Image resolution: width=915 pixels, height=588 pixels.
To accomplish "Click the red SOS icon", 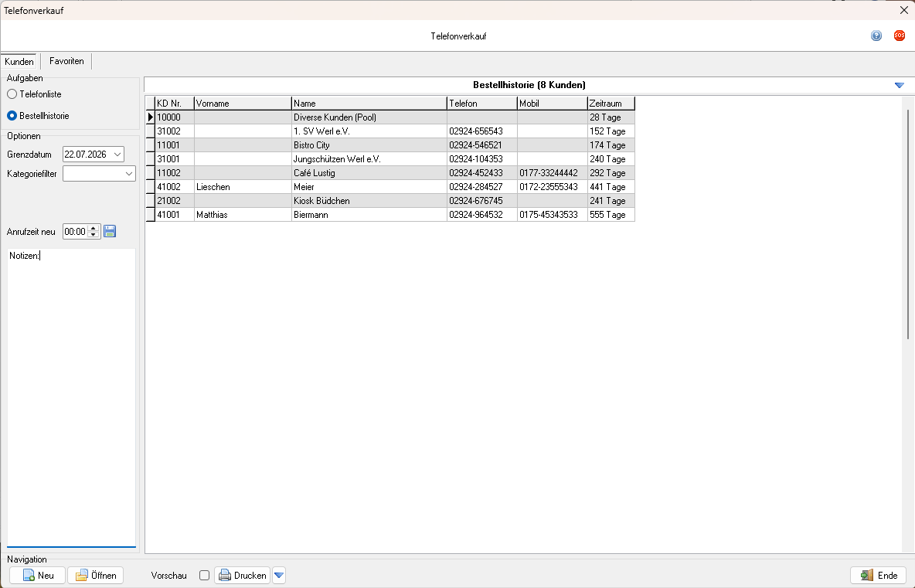I will click(900, 36).
